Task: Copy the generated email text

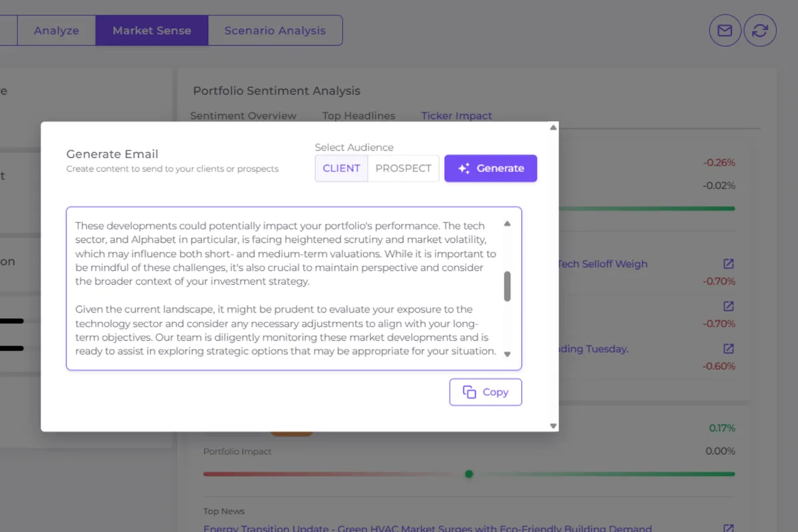Action: (485, 392)
